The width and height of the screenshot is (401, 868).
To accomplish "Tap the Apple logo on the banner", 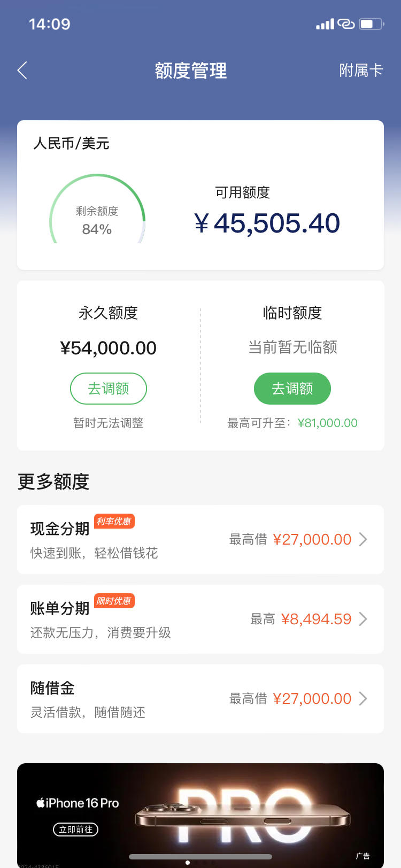I will coord(40,803).
